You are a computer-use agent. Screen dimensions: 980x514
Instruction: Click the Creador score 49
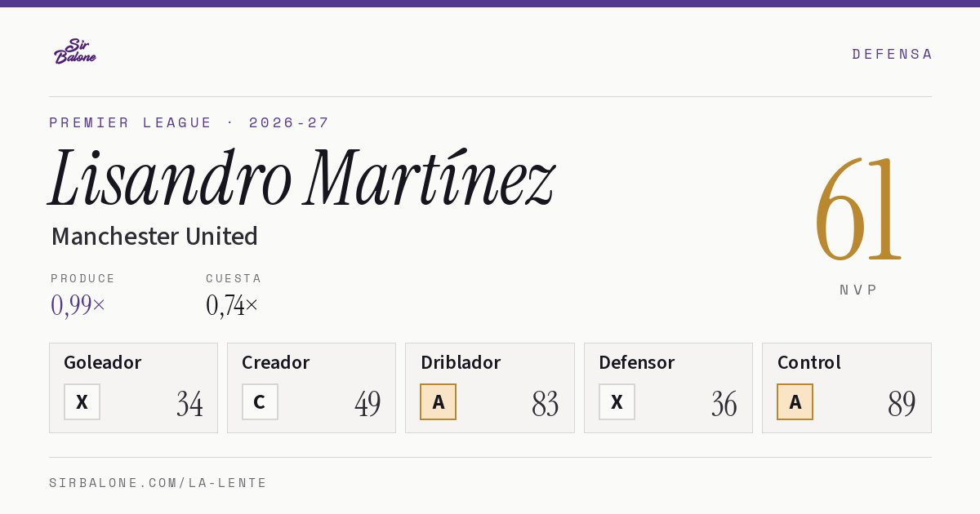(x=367, y=404)
